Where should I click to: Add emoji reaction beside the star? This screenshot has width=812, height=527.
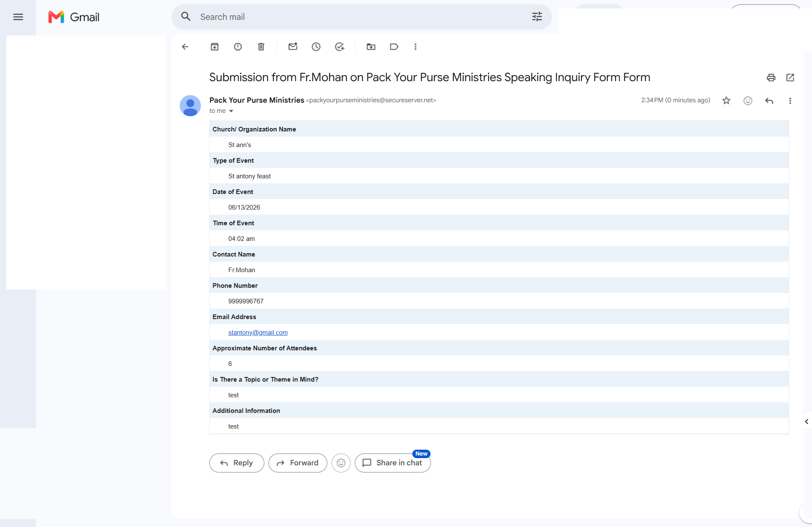point(748,101)
